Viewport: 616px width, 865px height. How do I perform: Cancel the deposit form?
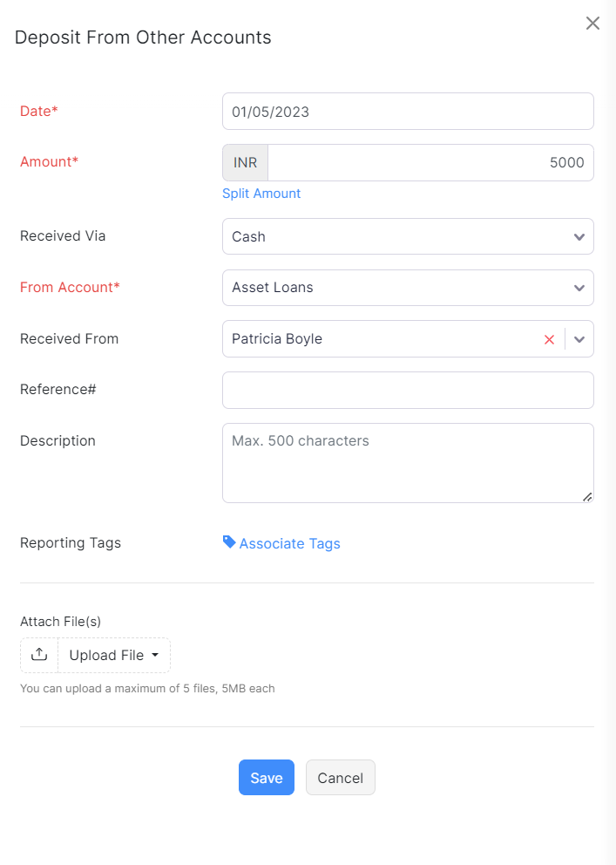point(340,777)
